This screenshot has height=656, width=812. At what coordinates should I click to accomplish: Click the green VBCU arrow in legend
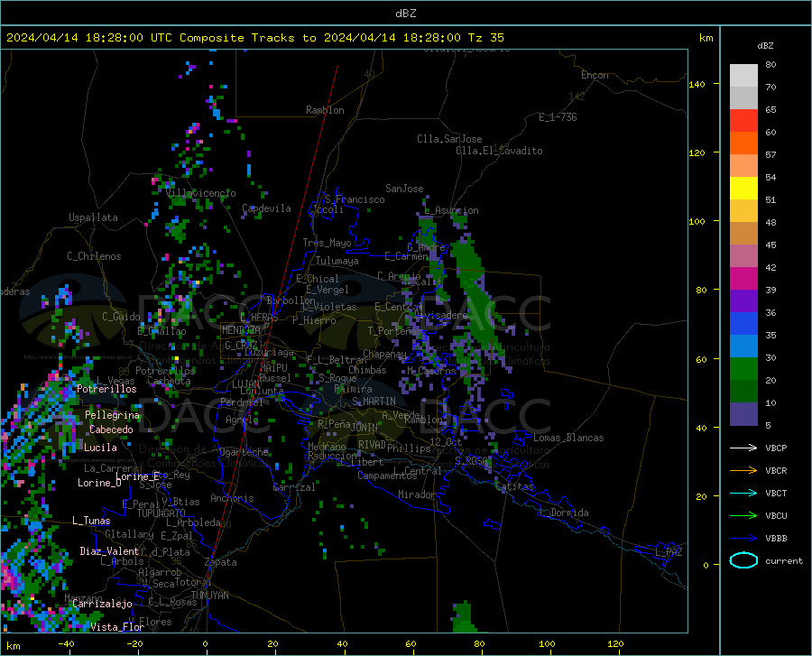(x=743, y=516)
